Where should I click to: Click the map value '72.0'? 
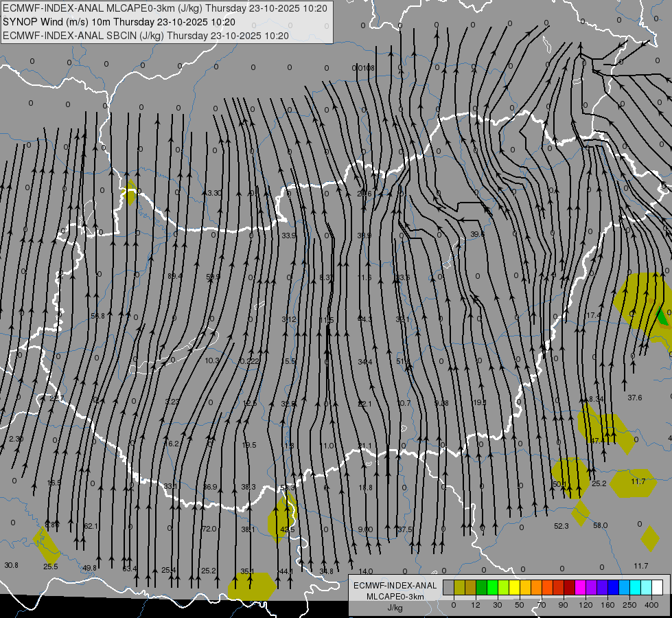[209, 529]
